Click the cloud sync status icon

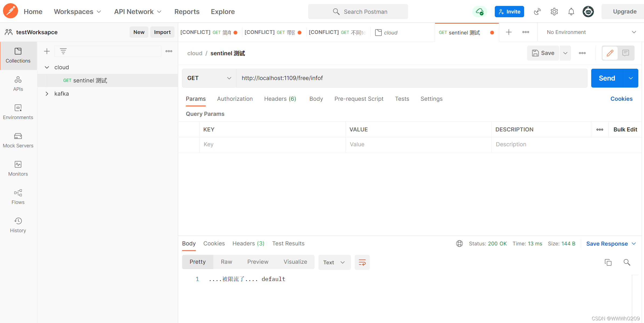[479, 12]
